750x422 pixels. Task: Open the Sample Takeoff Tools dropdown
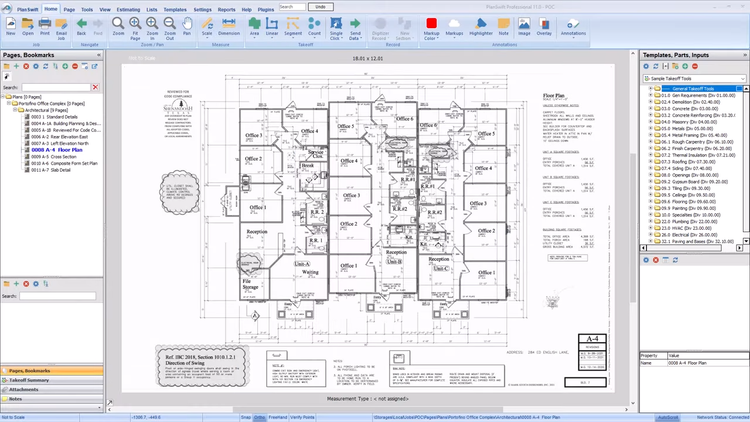(x=742, y=76)
